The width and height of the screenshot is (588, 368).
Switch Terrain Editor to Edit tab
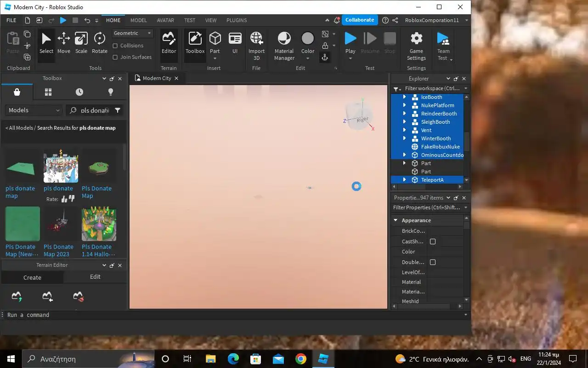coord(95,277)
